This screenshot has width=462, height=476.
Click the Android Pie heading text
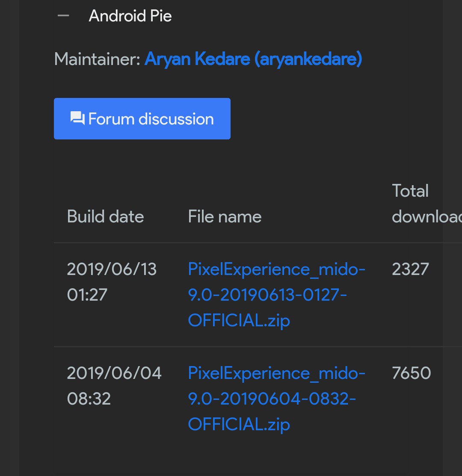(x=130, y=16)
